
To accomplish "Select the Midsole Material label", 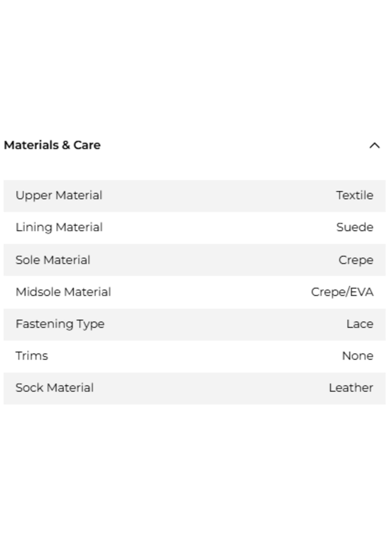I will 63,292.
